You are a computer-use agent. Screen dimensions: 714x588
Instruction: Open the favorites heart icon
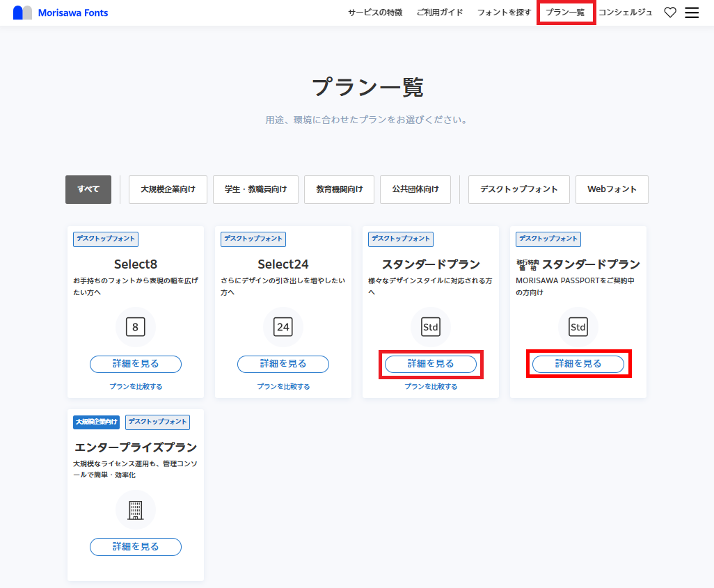670,13
